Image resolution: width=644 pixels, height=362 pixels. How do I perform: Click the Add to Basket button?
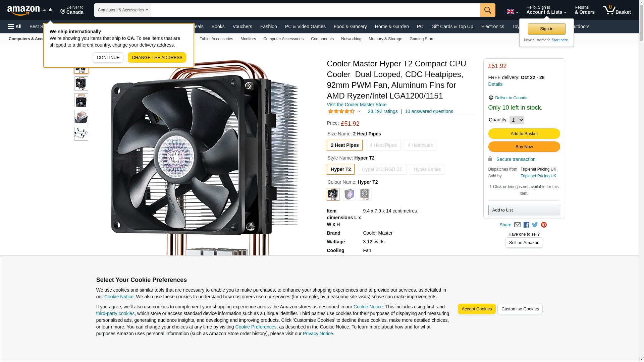point(524,134)
